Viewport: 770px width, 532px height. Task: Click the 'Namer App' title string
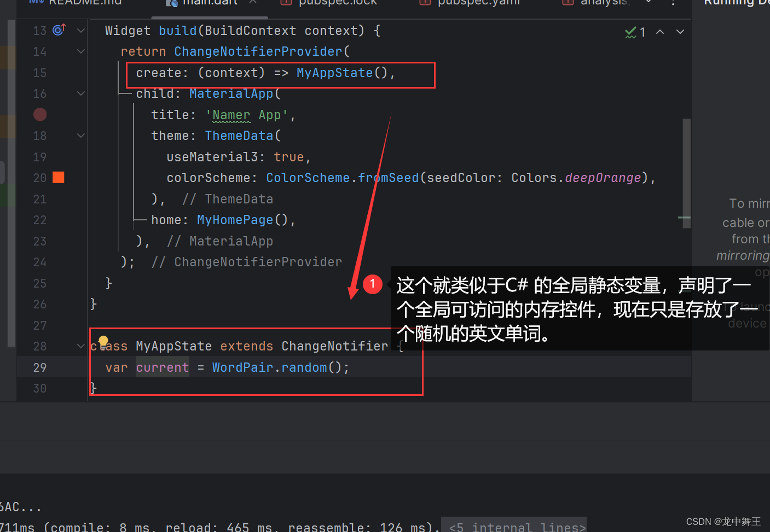(246, 115)
